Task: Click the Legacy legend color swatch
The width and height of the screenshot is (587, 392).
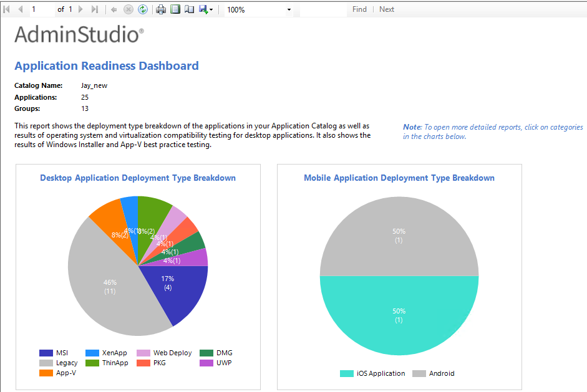Action: (x=46, y=363)
